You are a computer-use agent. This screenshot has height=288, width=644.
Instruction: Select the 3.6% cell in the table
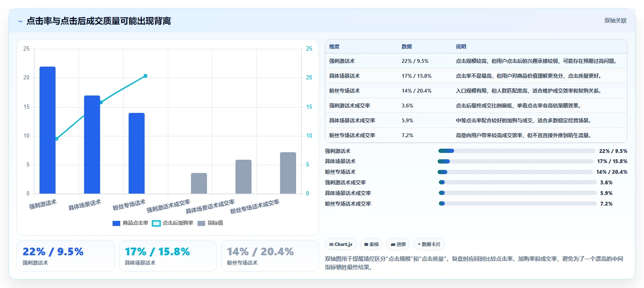407,106
